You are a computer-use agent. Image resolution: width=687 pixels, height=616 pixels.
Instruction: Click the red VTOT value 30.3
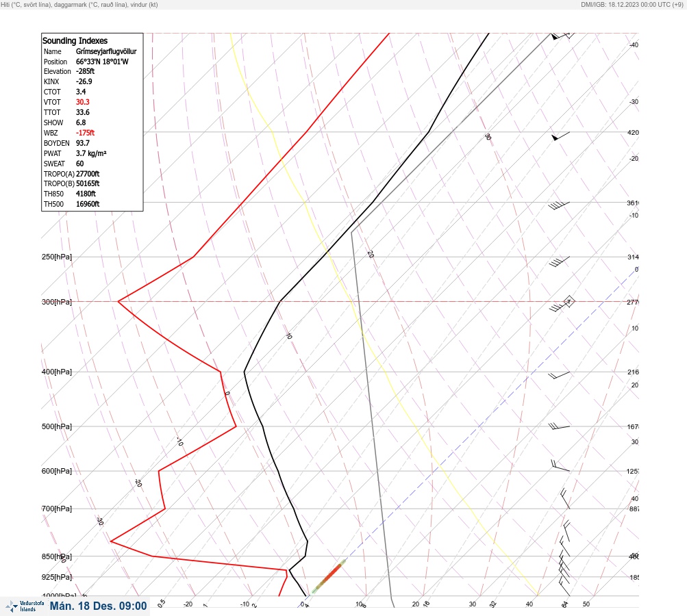click(83, 102)
